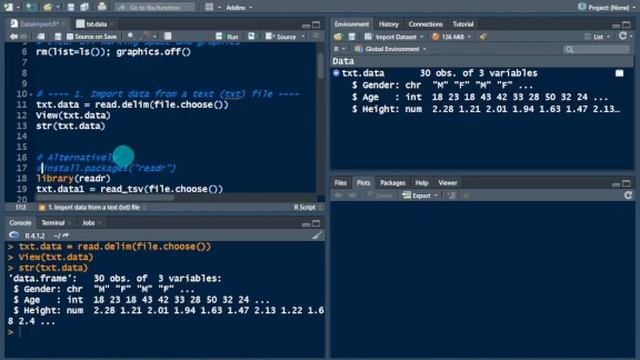
Task: Open the Global Environment dropdown
Action: (390, 49)
